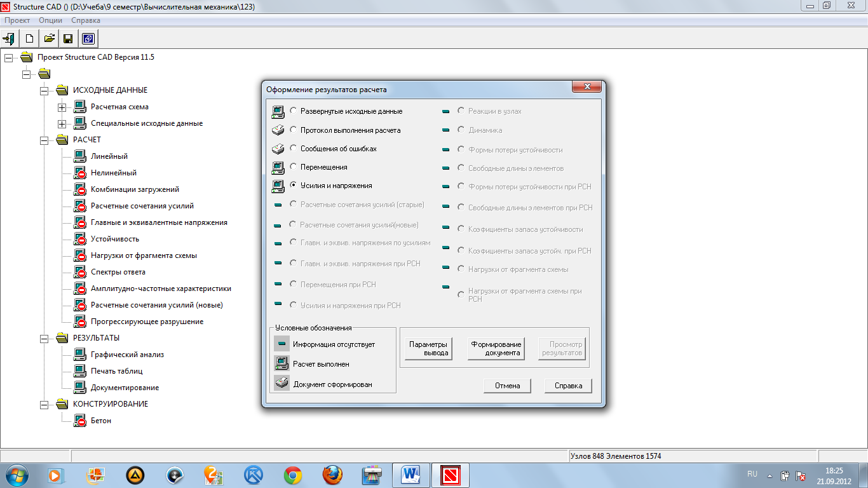Click the Специальные исходные данные computer icon
The height and width of the screenshot is (488, 868).
tap(79, 123)
